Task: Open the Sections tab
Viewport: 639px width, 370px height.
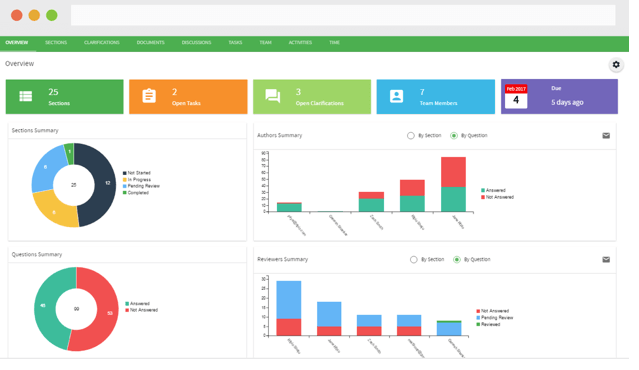Action: point(56,42)
